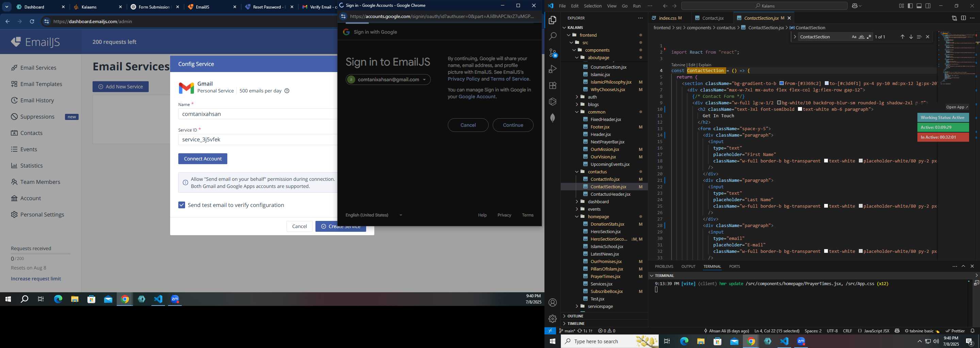Screen dimensions: 980x348
Task: Click the Open Changes icon in editor toolbar
Action: pyautogui.click(x=954, y=18)
